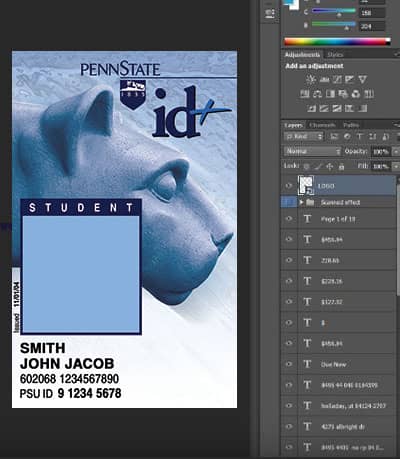Add a Photo Filter adjustment layer

tap(343, 94)
